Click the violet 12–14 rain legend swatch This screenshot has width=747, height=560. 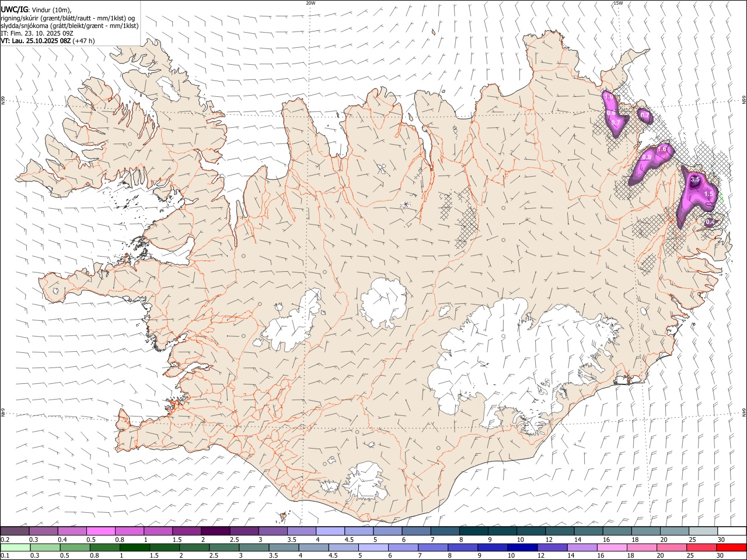pyautogui.click(x=551, y=548)
